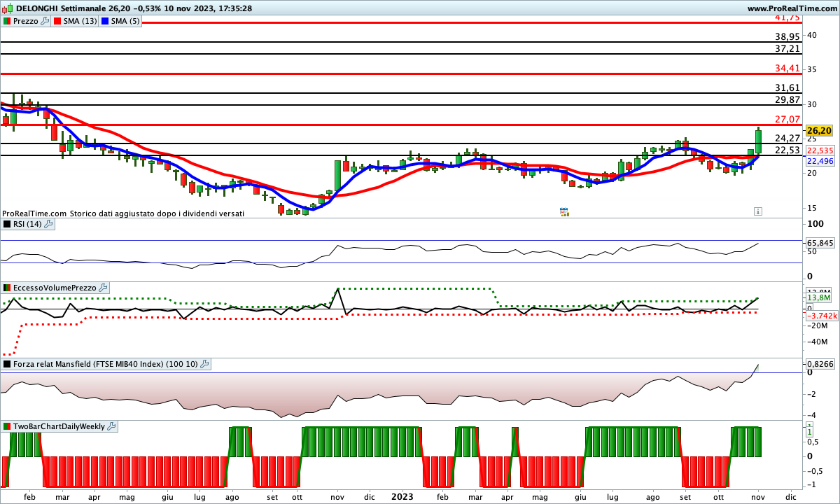Click the dividend calendar icon on the chart
Viewport: 840px width, 504px height.
click(564, 211)
